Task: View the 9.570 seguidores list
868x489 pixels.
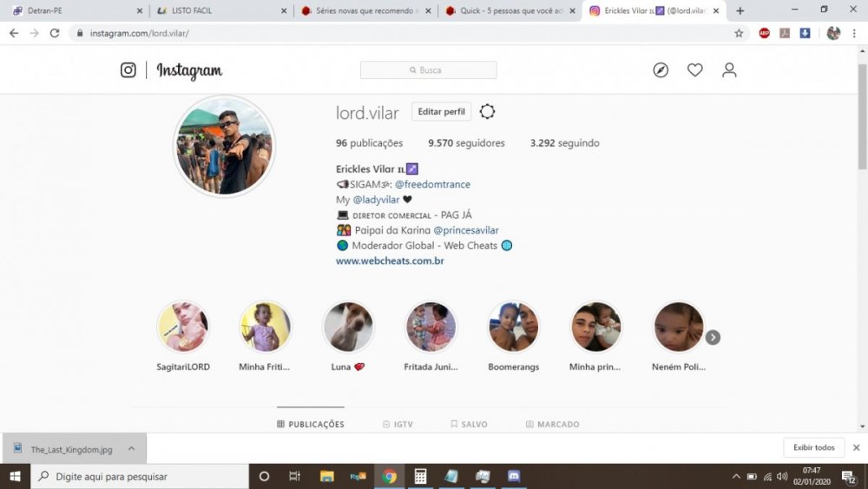Action: tap(466, 143)
